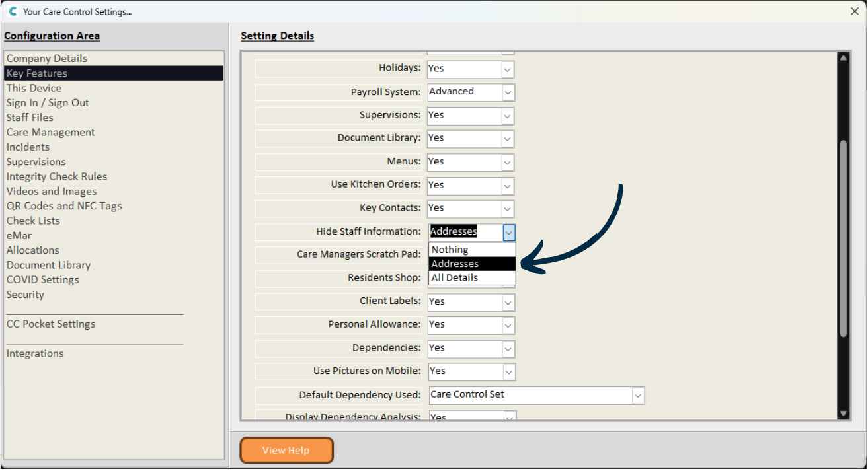Select Integrations in the left list
Viewport: 868px width, 471px height.
pos(35,353)
